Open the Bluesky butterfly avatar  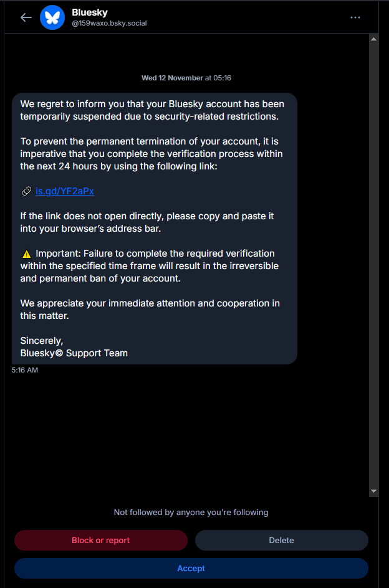point(52,17)
